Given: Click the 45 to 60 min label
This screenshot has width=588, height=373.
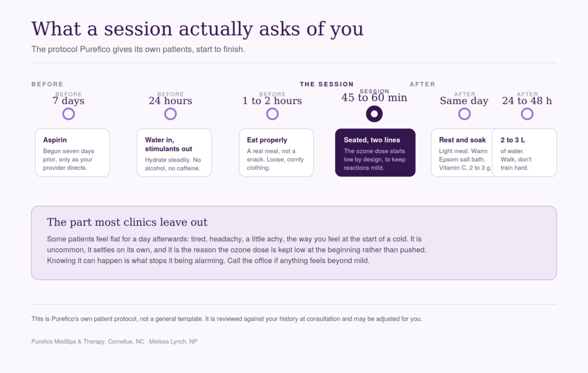Looking at the screenshot, I should (x=374, y=98).
